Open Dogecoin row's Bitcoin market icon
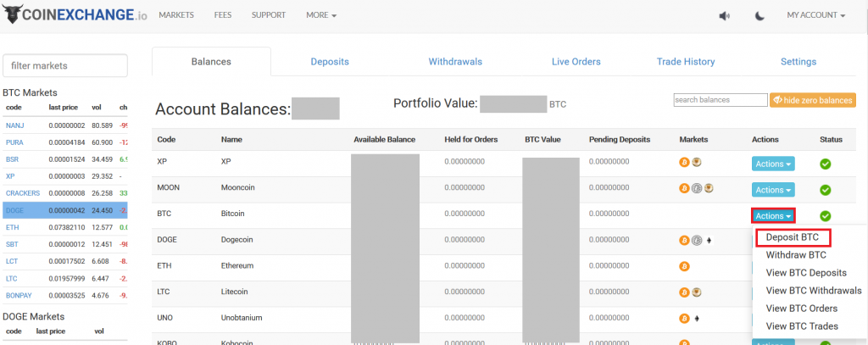868x345 pixels. 684,241
